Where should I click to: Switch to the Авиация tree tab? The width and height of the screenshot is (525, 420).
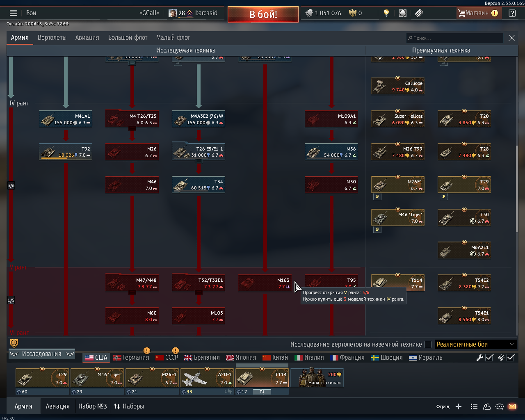click(87, 38)
